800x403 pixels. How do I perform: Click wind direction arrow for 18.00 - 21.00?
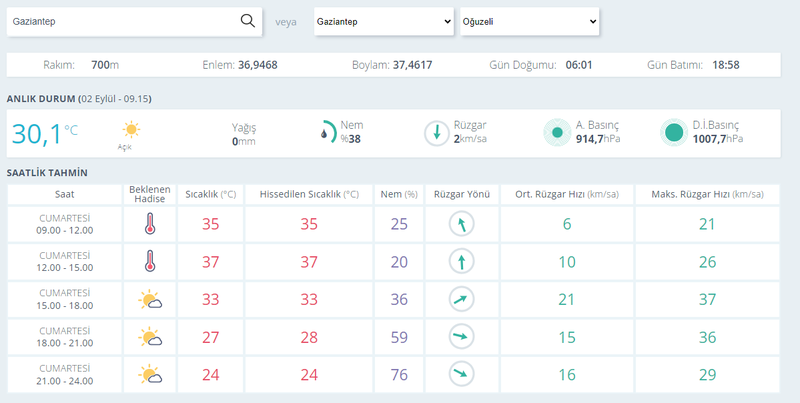462,337
